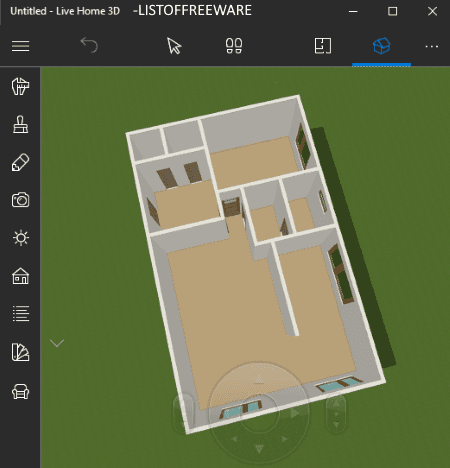
Task: Open the house building properties
Action: (20, 276)
